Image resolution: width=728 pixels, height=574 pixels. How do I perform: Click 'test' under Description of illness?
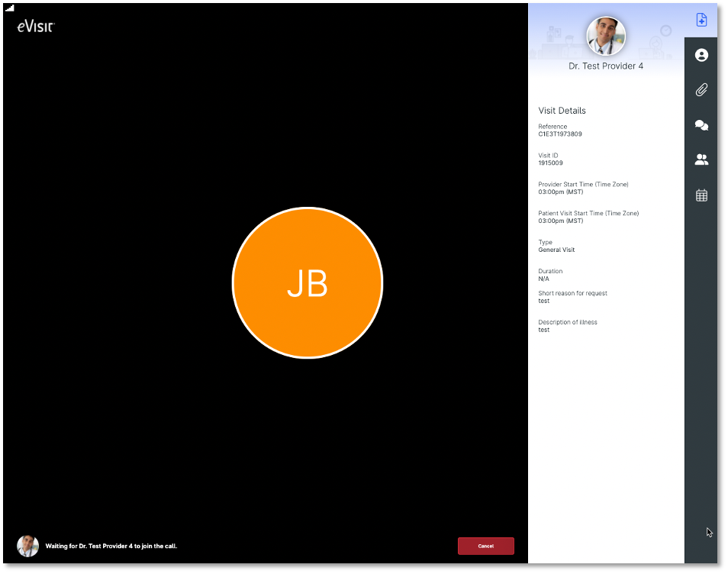coord(543,331)
